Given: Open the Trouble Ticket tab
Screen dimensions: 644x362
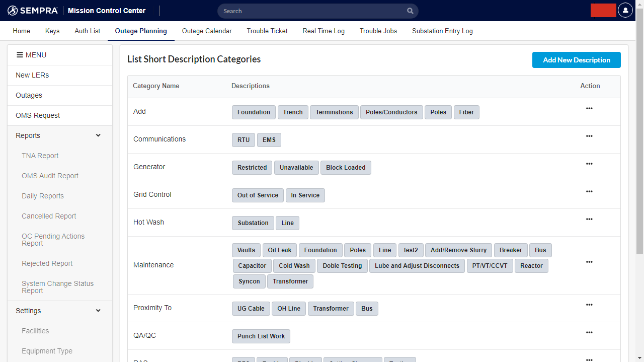Looking at the screenshot, I should tap(267, 31).
